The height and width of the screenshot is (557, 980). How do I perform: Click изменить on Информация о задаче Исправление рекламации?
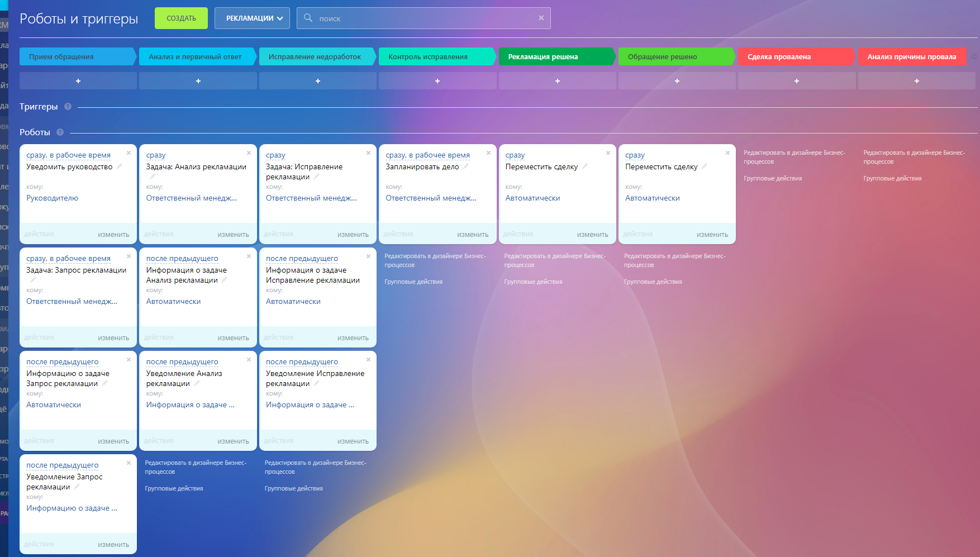[x=353, y=338]
